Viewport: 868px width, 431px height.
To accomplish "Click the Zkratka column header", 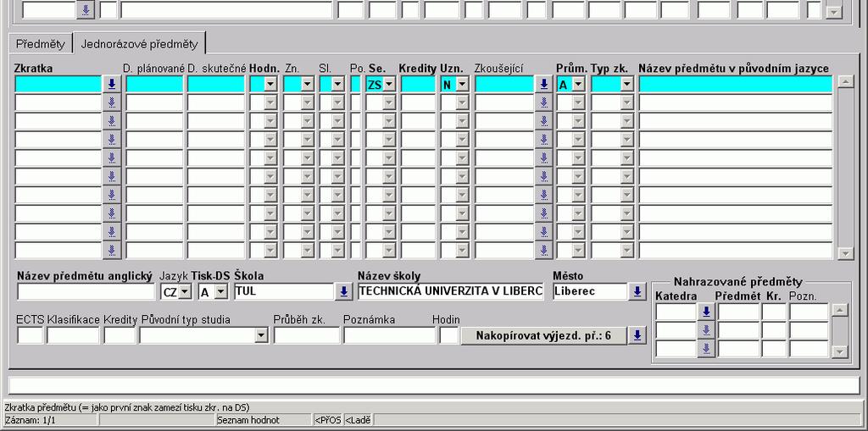I will tap(33, 68).
